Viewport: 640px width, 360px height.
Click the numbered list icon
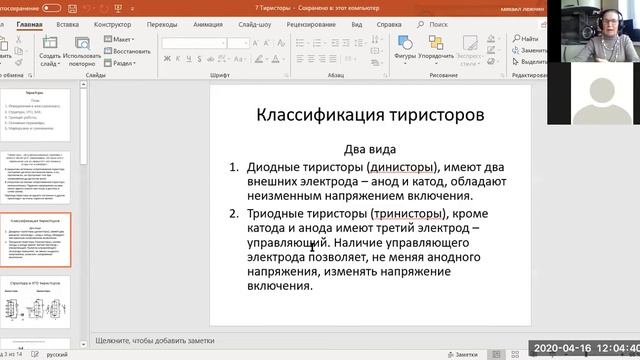coord(318,43)
